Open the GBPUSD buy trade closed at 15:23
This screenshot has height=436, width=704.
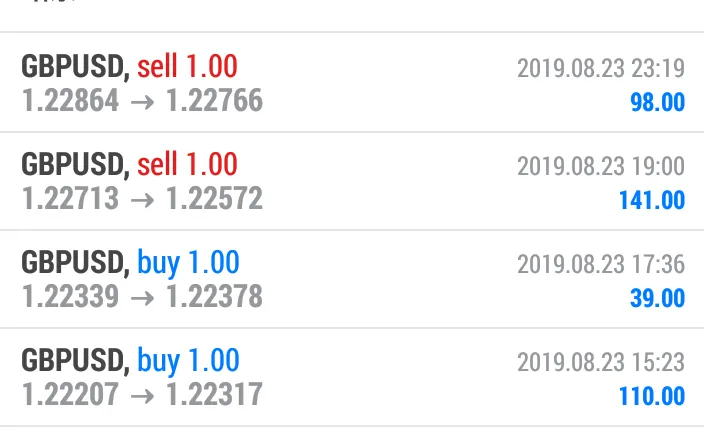click(x=352, y=377)
